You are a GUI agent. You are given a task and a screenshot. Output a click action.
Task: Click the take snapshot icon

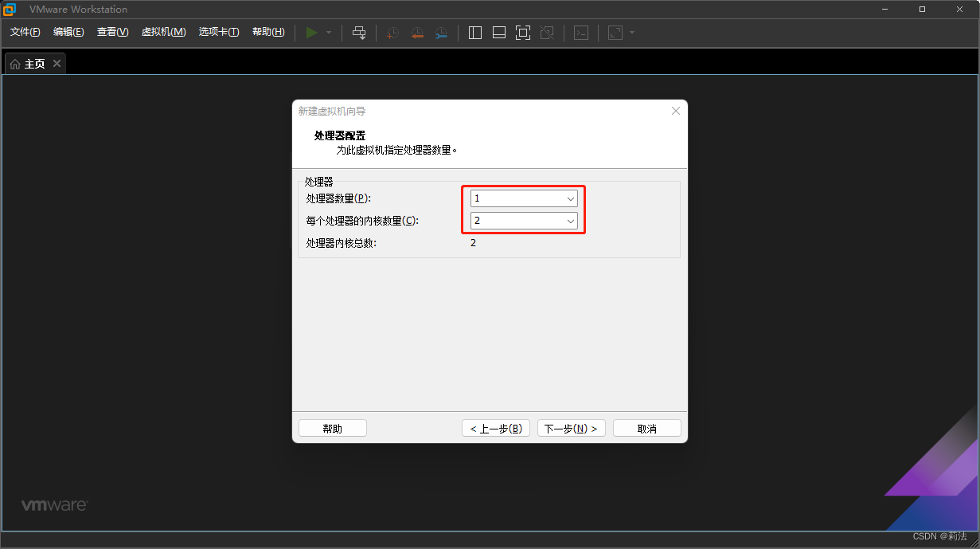coord(392,33)
